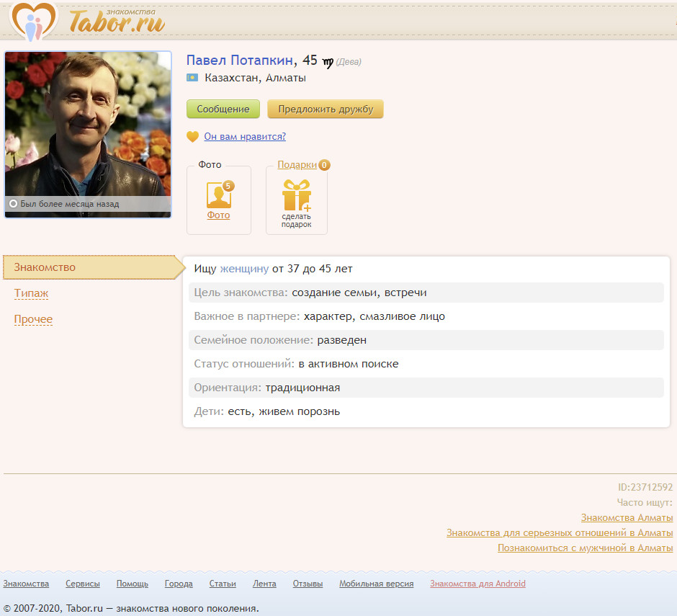Click the text Казахстан, Алматы
The height and width of the screenshot is (616, 677).
tap(255, 78)
